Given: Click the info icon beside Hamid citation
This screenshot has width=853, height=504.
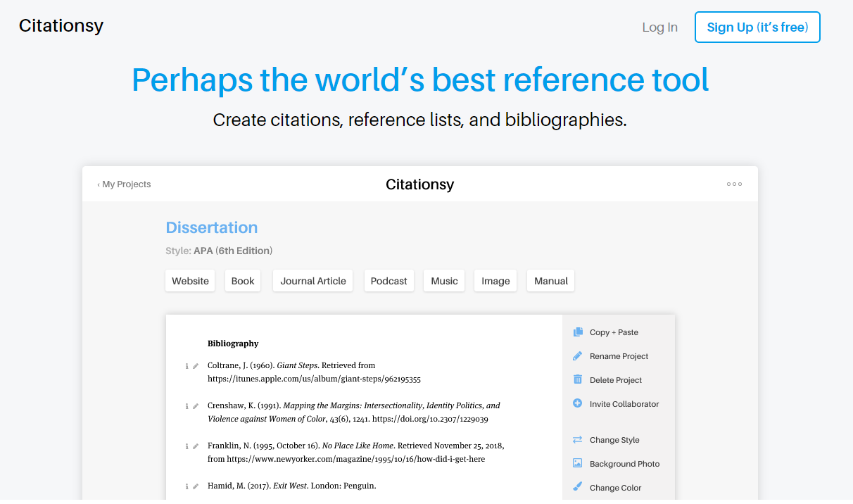Looking at the screenshot, I should coord(187,486).
